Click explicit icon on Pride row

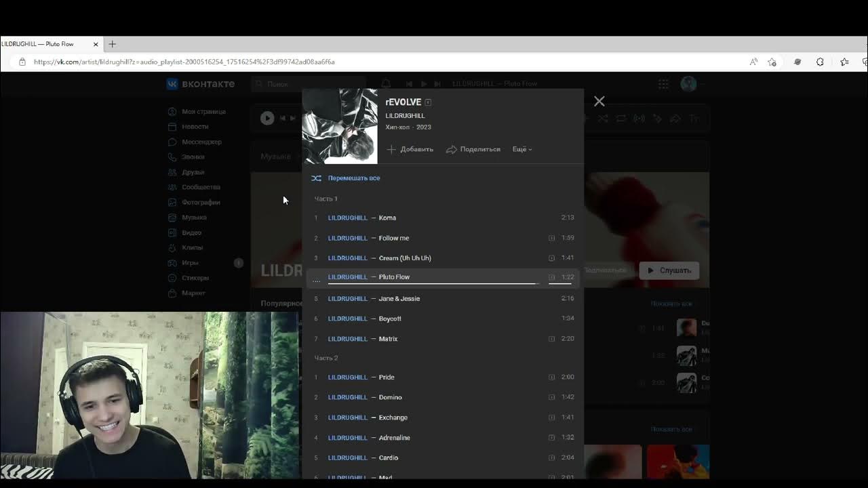tap(551, 377)
